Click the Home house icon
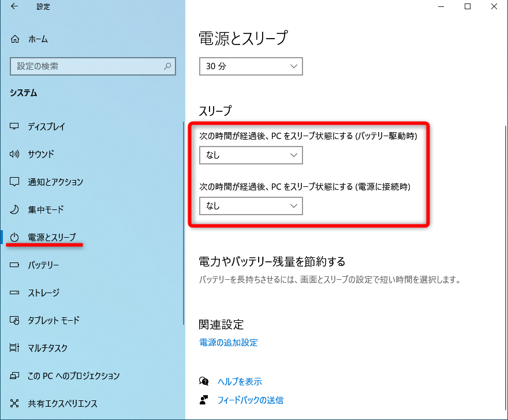This screenshot has width=508, height=420. (15, 39)
